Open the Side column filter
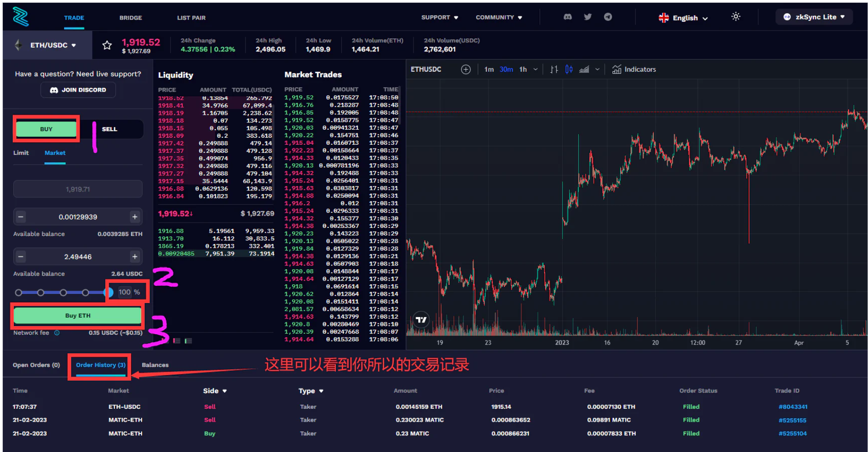Screen dimensions: 868x452 pos(215,391)
